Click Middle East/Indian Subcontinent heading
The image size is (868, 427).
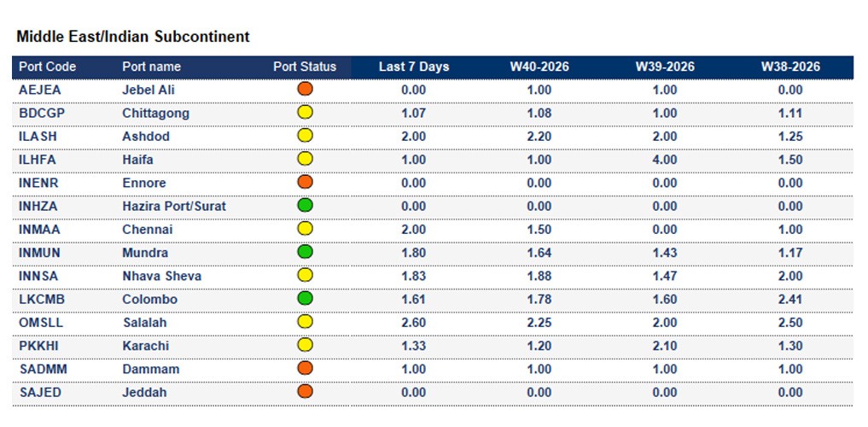[x=133, y=37]
